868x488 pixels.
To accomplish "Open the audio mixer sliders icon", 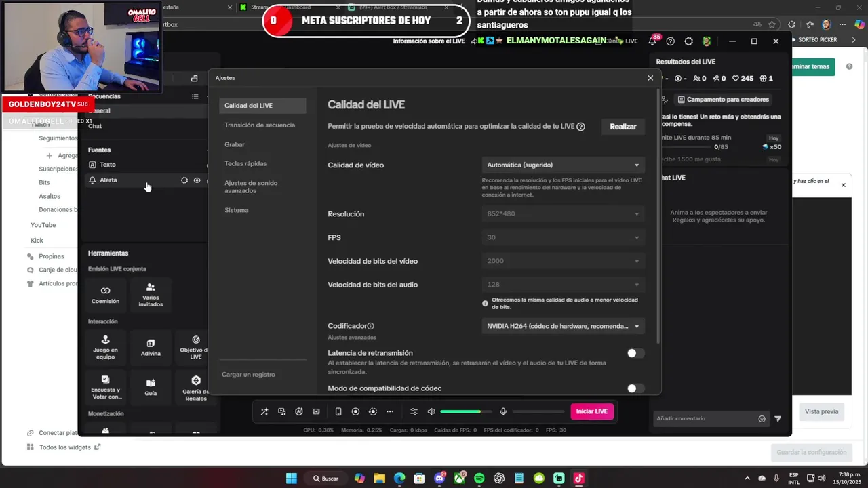I will point(414,411).
